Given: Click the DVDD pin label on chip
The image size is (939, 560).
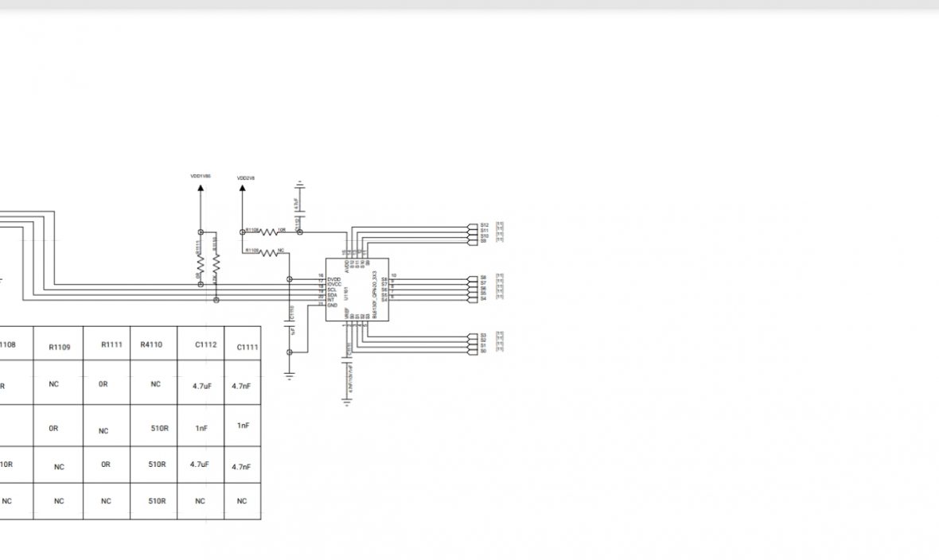Looking at the screenshot, I should point(333,279).
